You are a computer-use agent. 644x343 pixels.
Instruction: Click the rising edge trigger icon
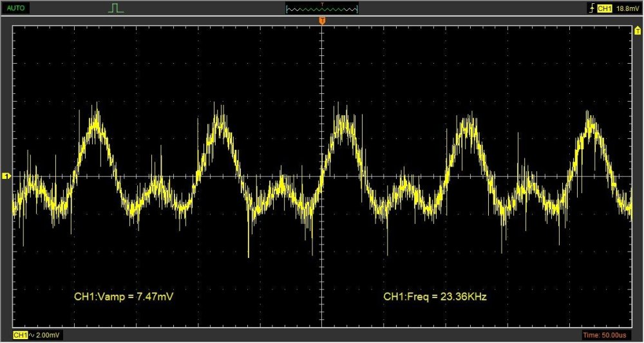tap(591, 8)
